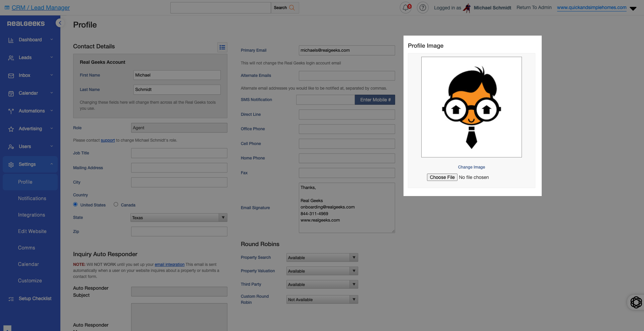Click the Change Image link
This screenshot has height=331, width=644.
pyautogui.click(x=471, y=167)
